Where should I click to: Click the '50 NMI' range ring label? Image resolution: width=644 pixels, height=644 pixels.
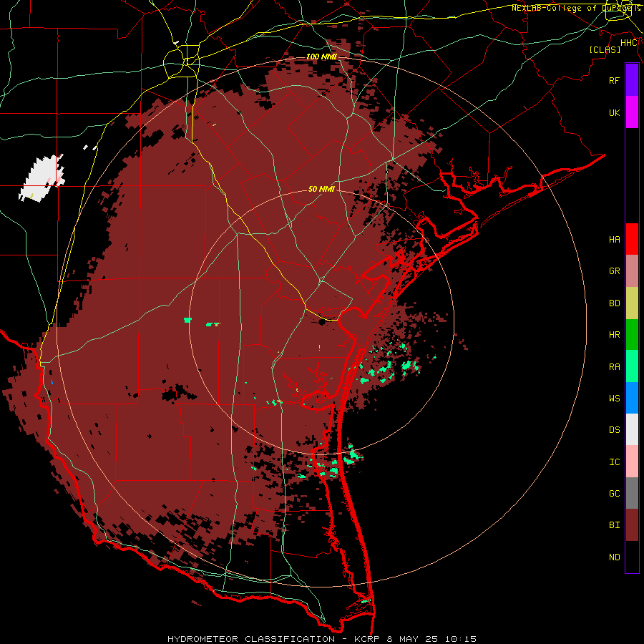click(x=321, y=189)
